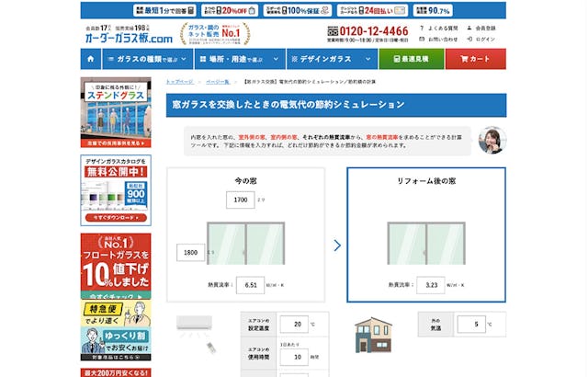Click the phone number 0120-12-4466
Image resolution: width=588 pixels, height=377 pixels.
374,30
